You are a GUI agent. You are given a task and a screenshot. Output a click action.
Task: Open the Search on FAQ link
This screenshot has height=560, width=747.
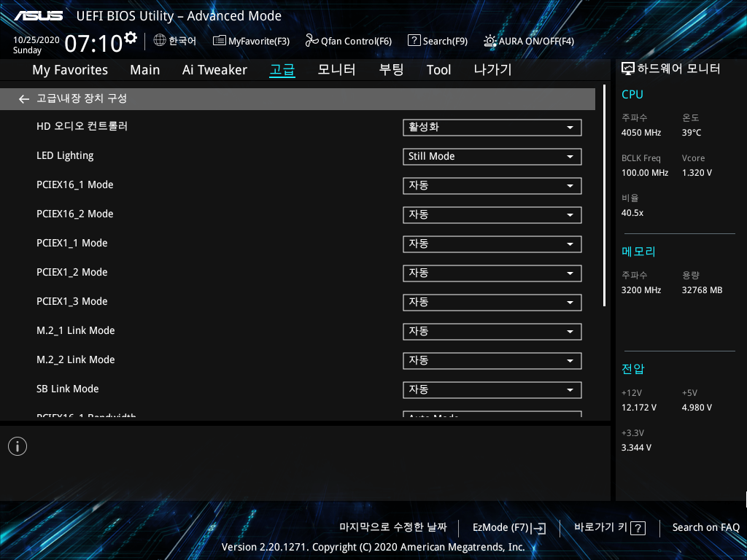click(705, 528)
